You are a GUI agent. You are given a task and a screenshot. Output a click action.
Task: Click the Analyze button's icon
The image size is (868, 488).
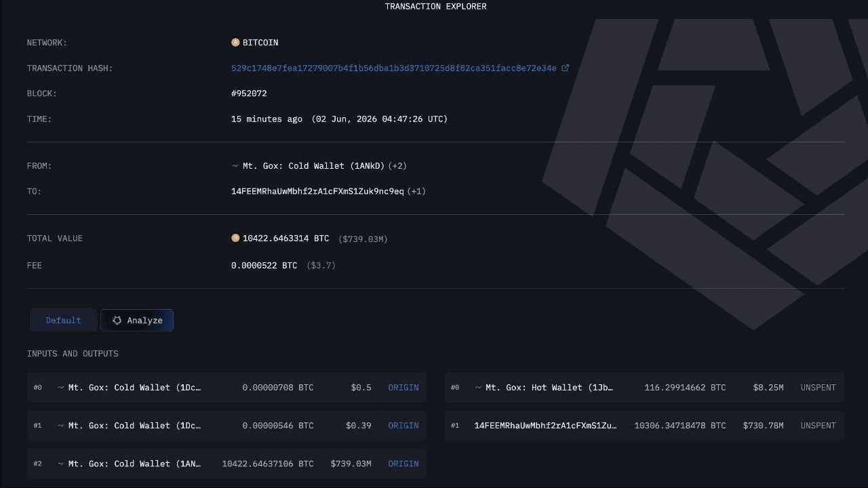point(117,321)
